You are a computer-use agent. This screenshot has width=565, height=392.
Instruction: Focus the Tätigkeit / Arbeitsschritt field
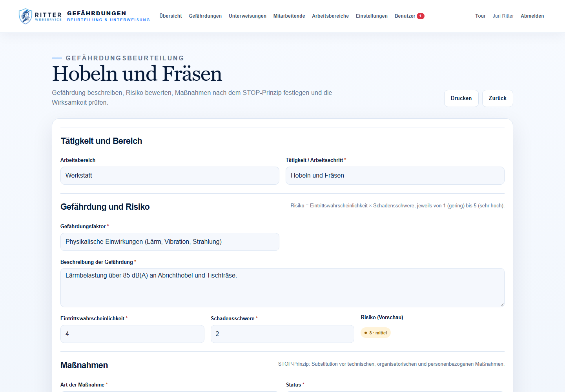coord(395,176)
